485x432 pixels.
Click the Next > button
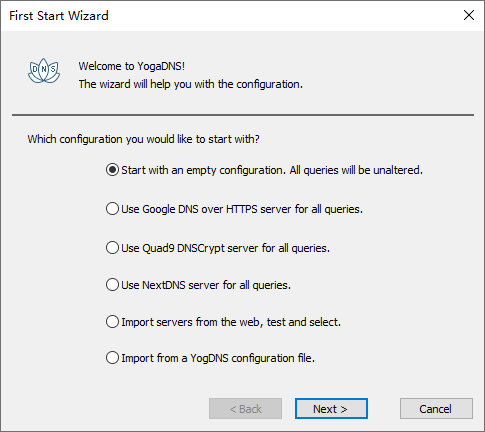(331, 409)
